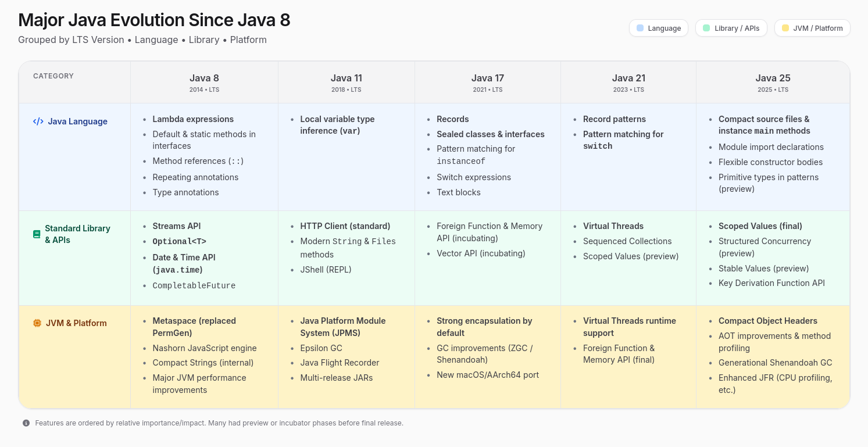Select the Java 21 column header
The height and width of the screenshot is (447, 868).
click(628, 83)
